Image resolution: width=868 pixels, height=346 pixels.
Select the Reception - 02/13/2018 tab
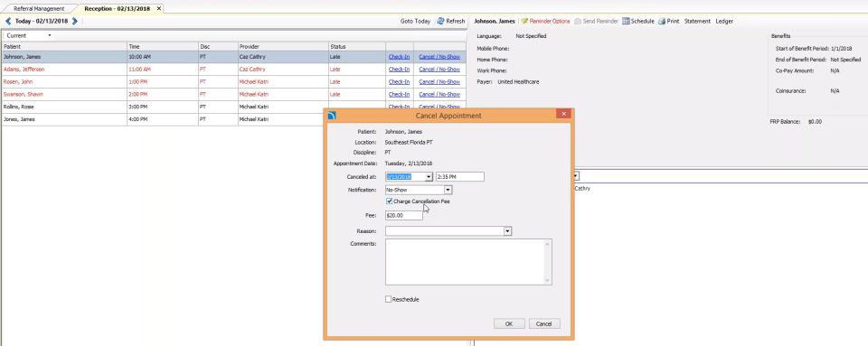tap(117, 9)
